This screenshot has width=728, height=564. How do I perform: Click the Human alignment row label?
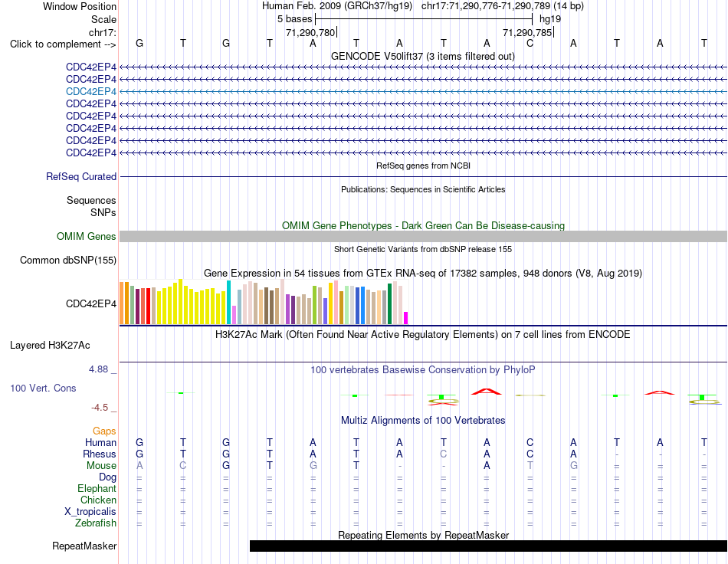tap(100, 442)
